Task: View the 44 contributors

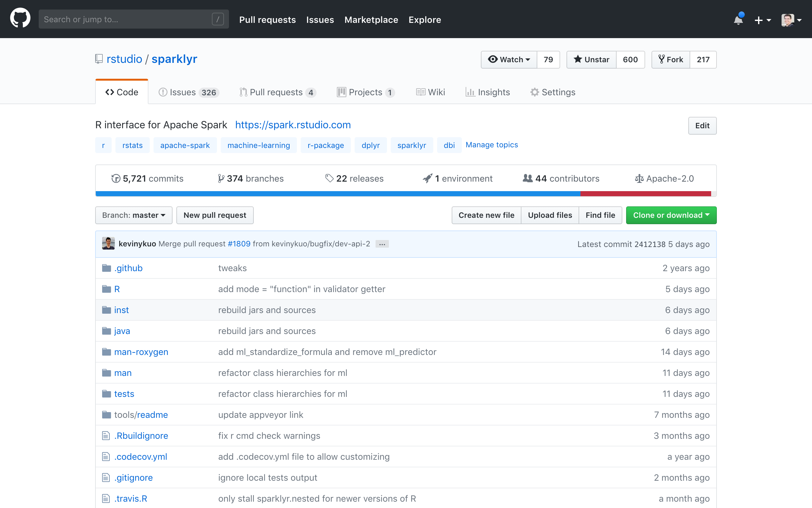Action: point(561,178)
